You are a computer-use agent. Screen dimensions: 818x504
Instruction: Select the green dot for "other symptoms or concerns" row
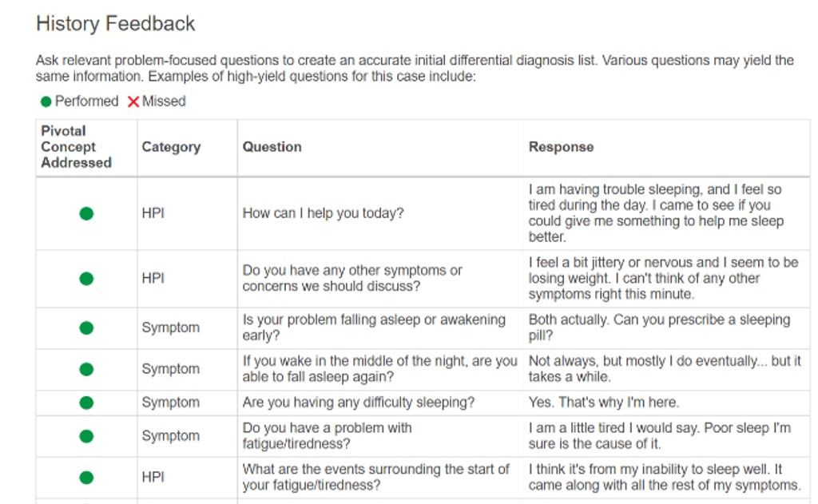(86, 279)
